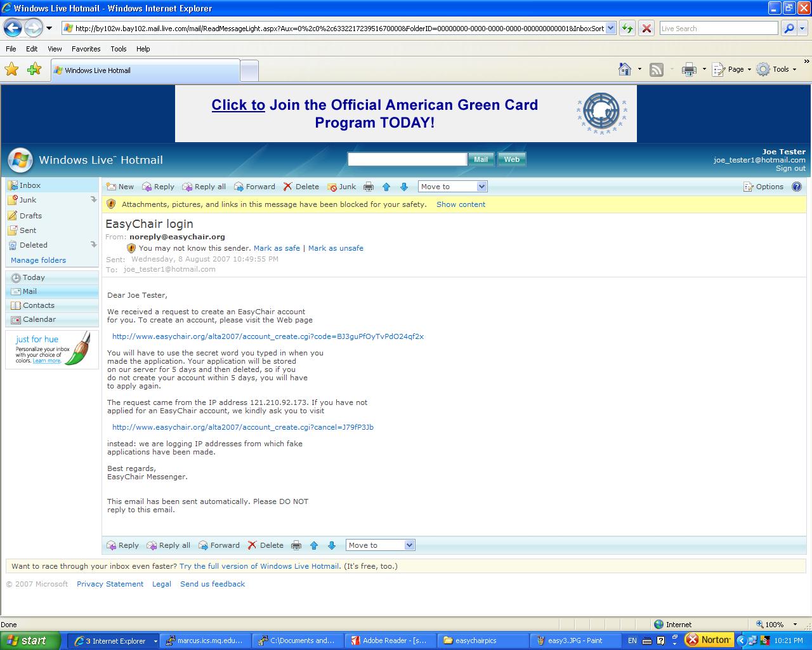Open the EasyChair account creation link
The height and width of the screenshot is (650, 812).
pos(268,336)
